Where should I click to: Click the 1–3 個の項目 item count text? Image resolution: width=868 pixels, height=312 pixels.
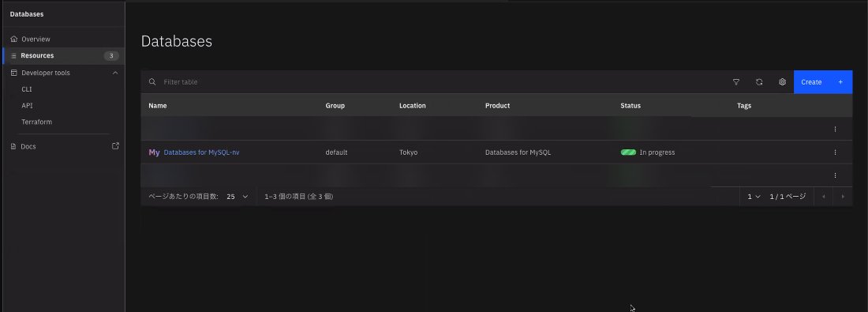[x=299, y=197]
